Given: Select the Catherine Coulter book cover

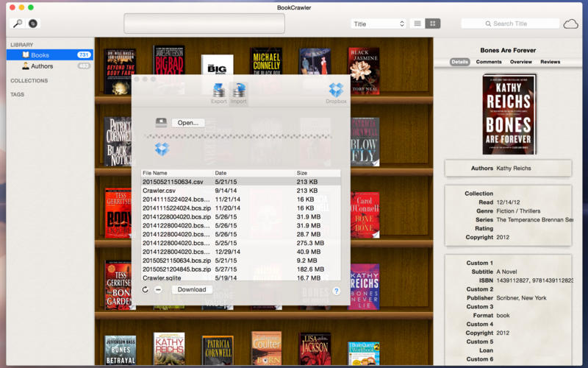Looking at the screenshot, I should point(266,348).
